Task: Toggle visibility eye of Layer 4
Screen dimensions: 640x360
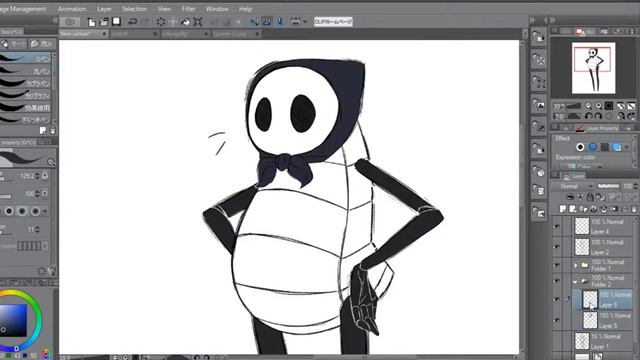Action: [x=557, y=226]
